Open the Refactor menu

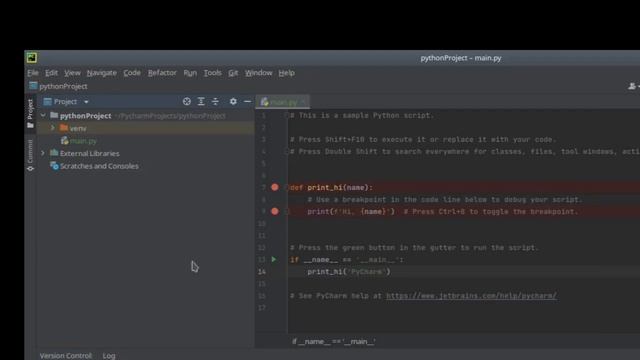point(162,73)
